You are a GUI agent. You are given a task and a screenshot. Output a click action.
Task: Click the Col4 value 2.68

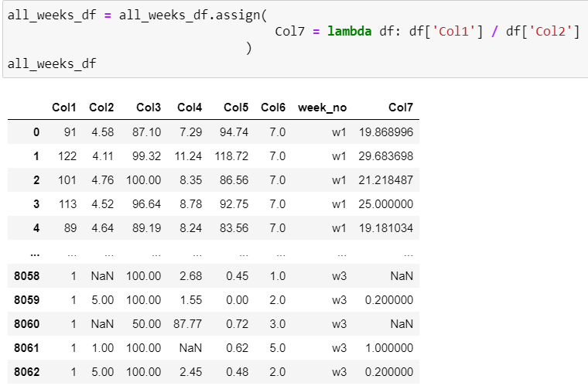190,276
